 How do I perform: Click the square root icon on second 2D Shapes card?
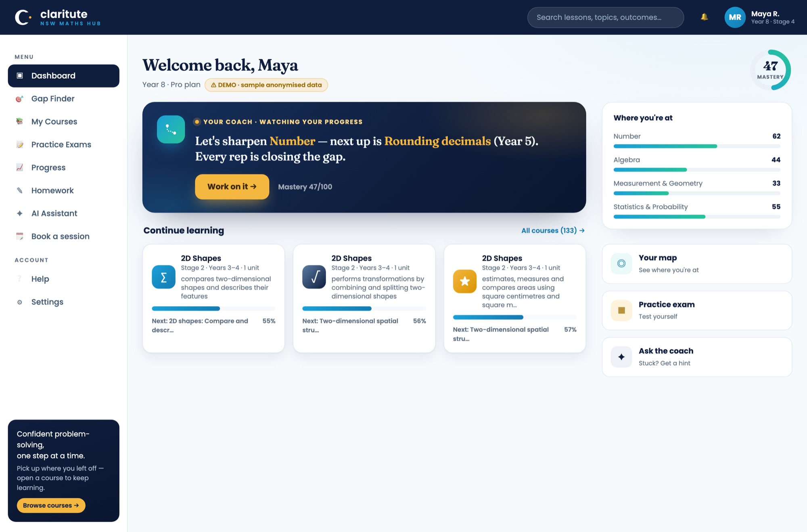click(314, 277)
